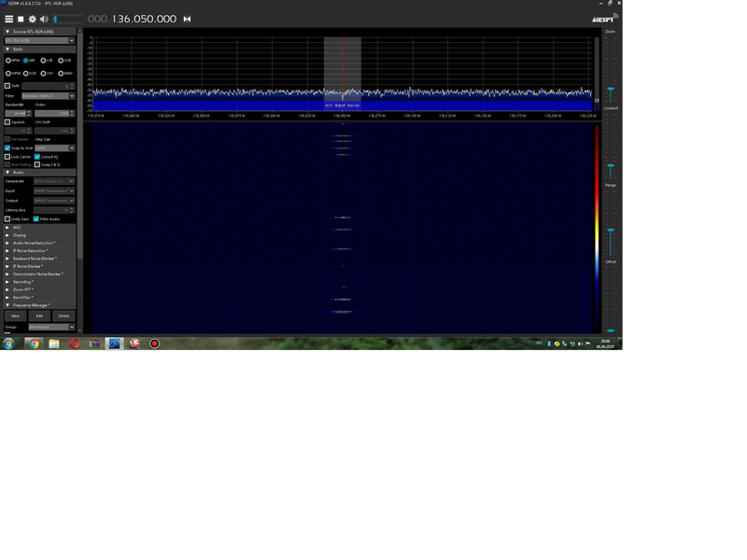The height and width of the screenshot is (560, 747).
Task: Open the Filter type dropdown
Action: [49, 96]
